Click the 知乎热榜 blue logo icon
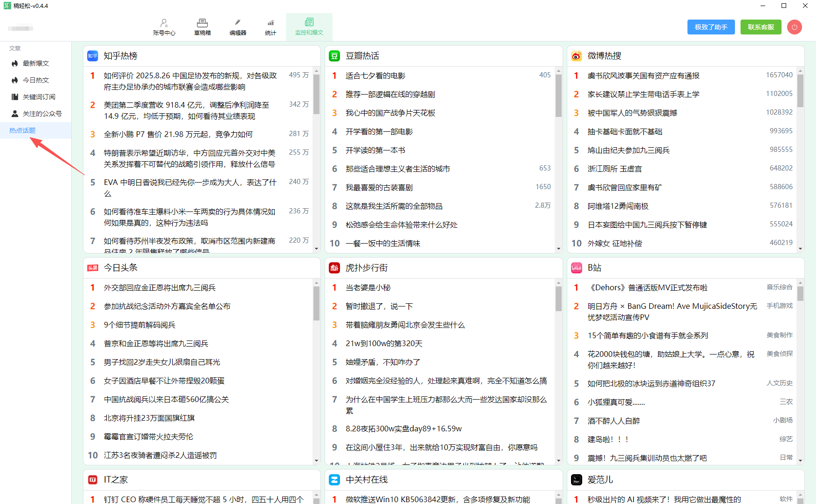This screenshot has height=504, width=816. [93, 56]
